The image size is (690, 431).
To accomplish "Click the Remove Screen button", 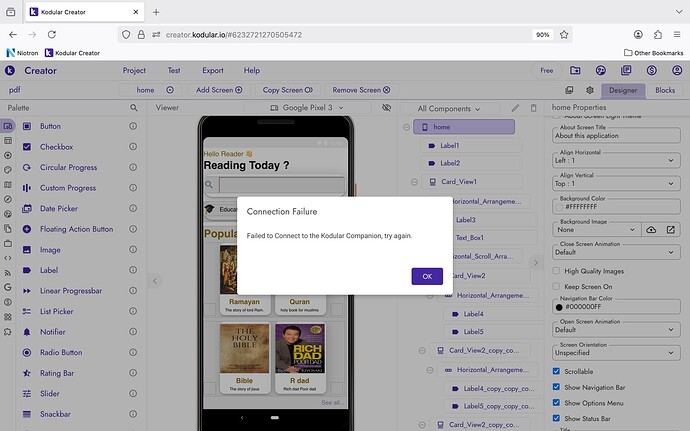I will click(361, 90).
